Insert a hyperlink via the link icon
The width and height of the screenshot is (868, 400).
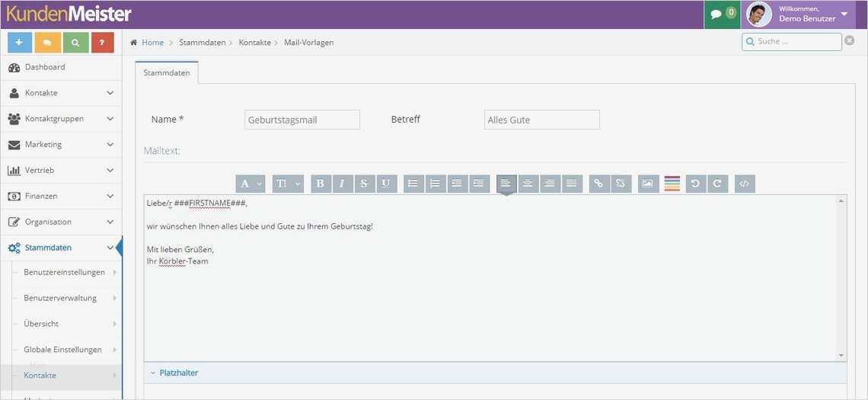point(598,184)
